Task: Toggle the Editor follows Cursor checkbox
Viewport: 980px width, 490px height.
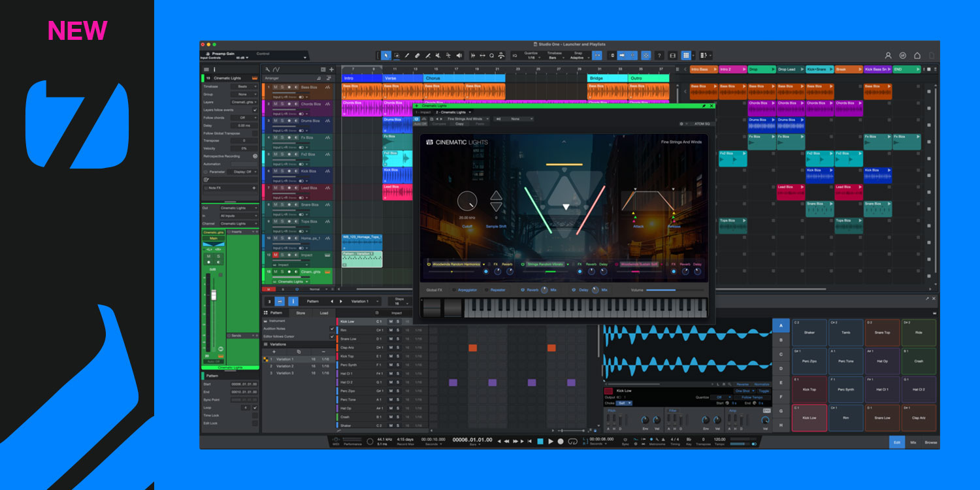Action: point(332,336)
